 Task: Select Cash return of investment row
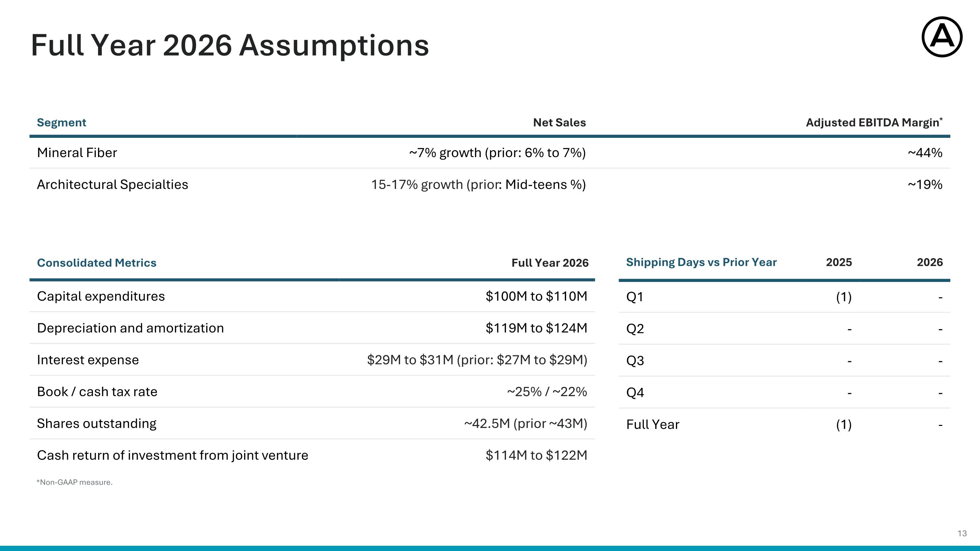pyautogui.click(x=312, y=455)
